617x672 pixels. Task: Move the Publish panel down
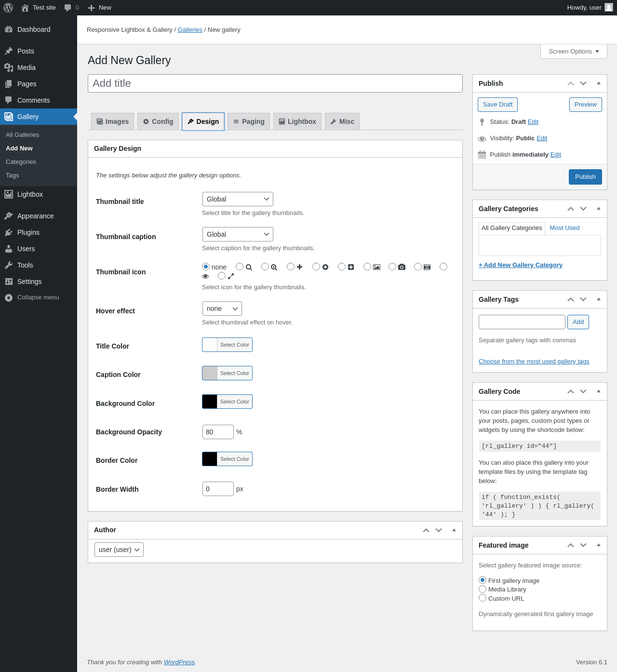(583, 83)
